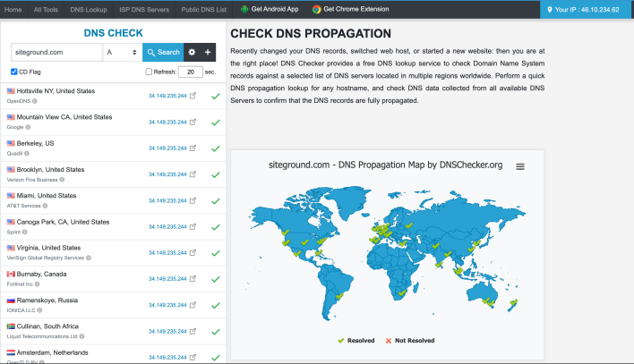
Task: Click the plus button beside settings gear
Action: pos(208,52)
